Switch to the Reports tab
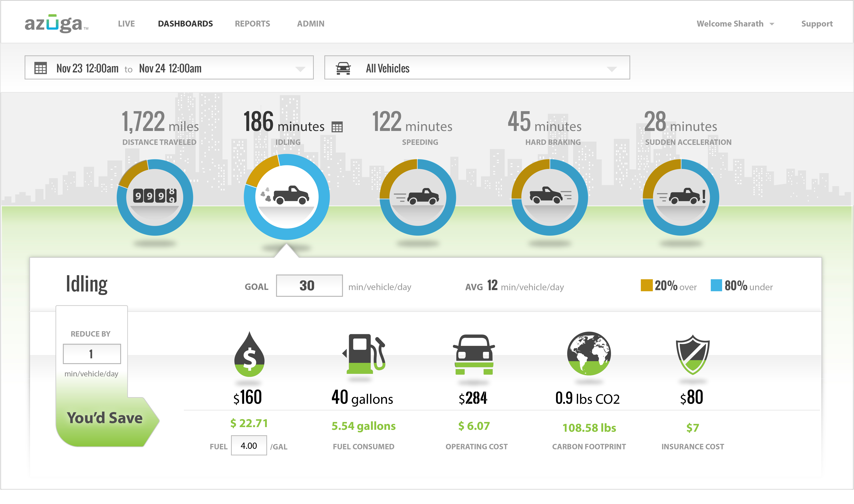Image resolution: width=854 pixels, height=504 pixels. tap(252, 24)
